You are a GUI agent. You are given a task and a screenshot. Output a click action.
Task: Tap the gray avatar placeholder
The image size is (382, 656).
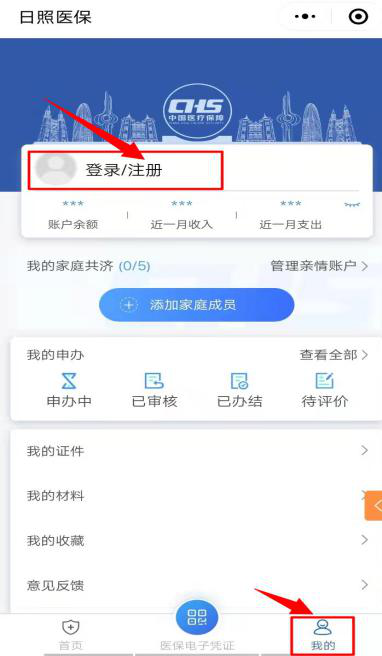click(55, 169)
